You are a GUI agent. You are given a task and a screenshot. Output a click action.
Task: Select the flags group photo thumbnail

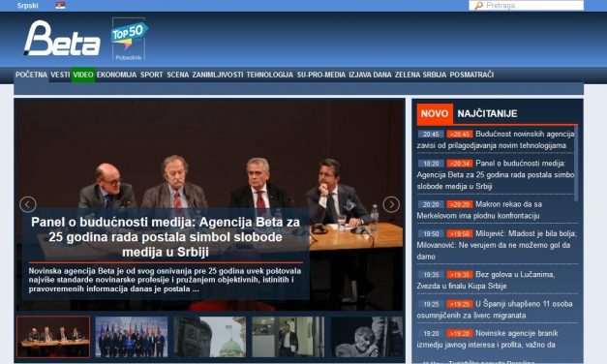click(132, 337)
